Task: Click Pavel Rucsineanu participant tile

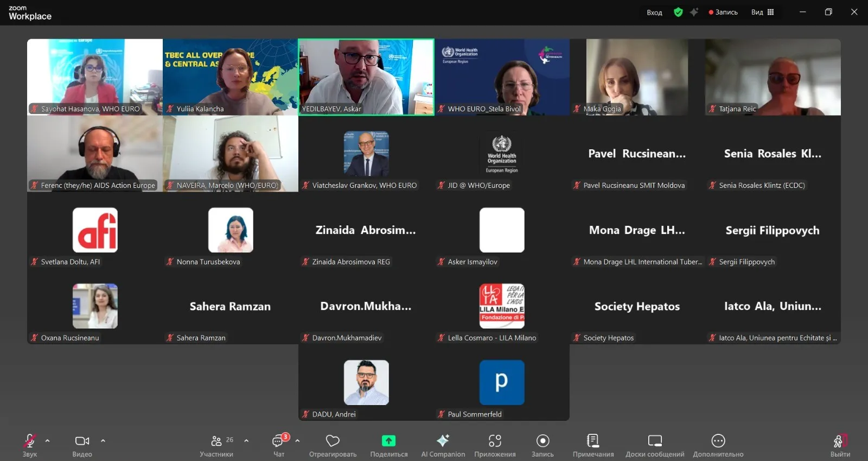Action: [637, 154]
